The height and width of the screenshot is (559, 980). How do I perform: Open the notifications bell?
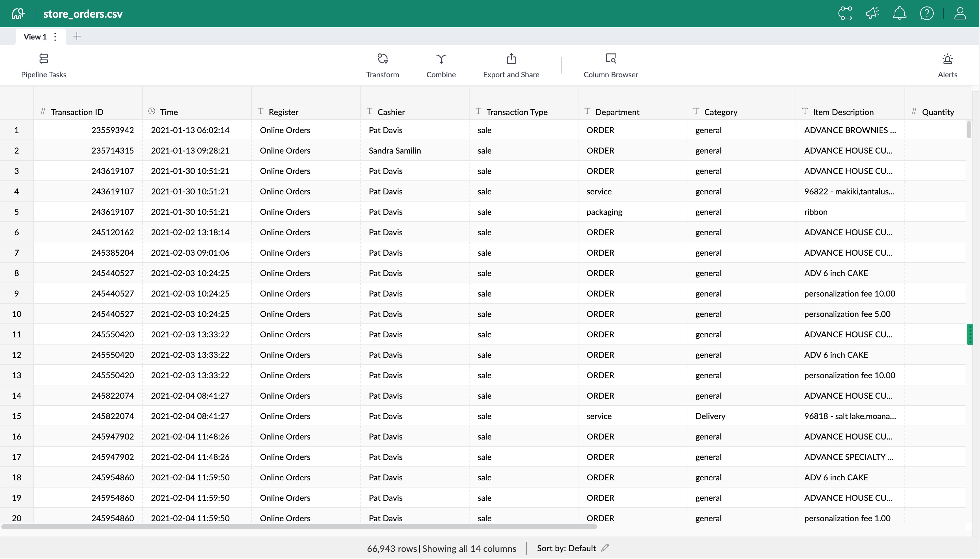point(899,13)
